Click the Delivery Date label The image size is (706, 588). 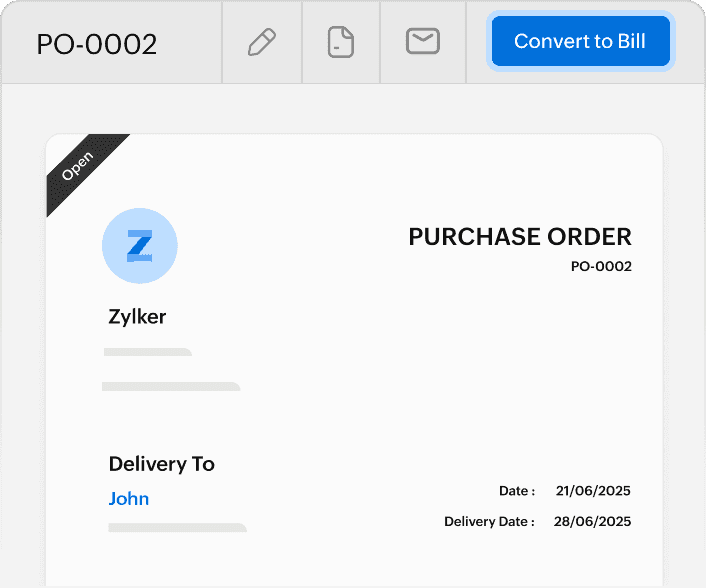[x=489, y=522]
